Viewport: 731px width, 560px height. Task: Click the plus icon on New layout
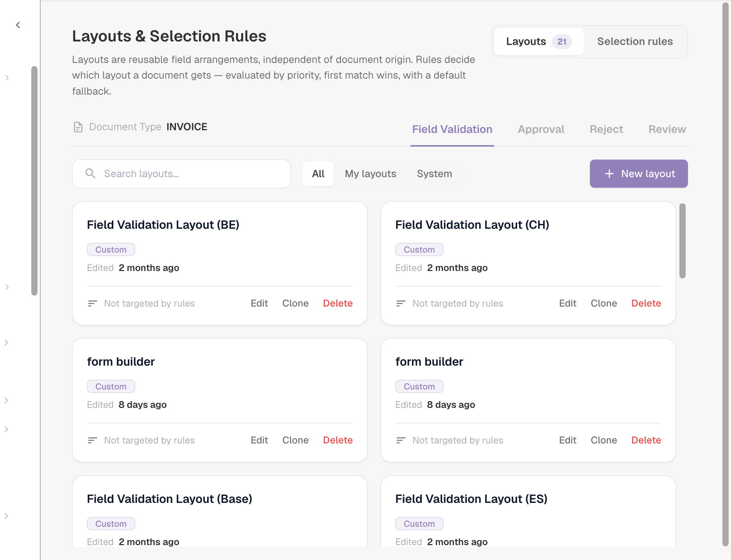[609, 174]
